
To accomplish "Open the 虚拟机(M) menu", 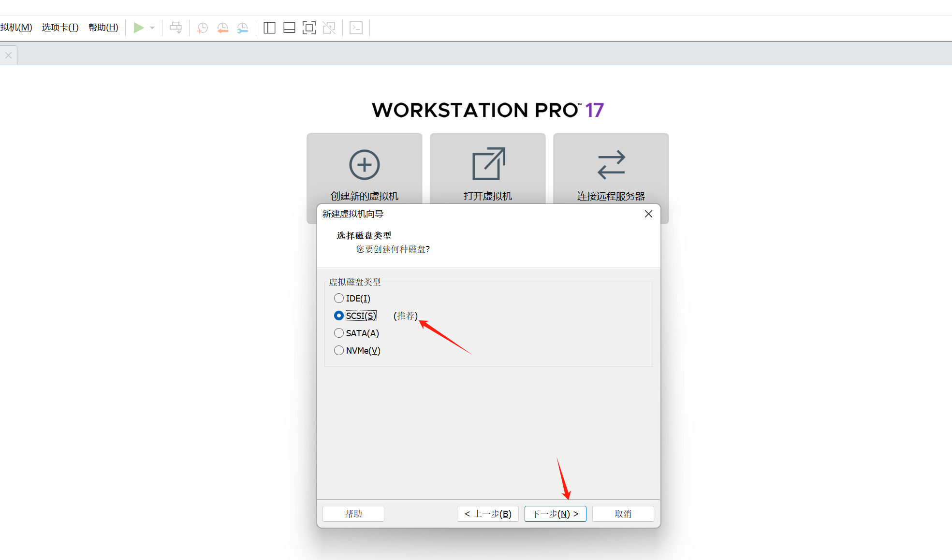I will pyautogui.click(x=16, y=28).
